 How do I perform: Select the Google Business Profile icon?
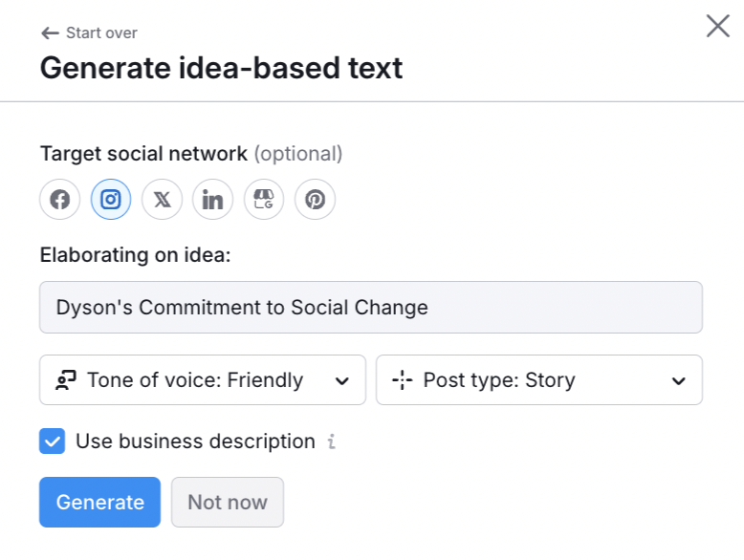[264, 200]
